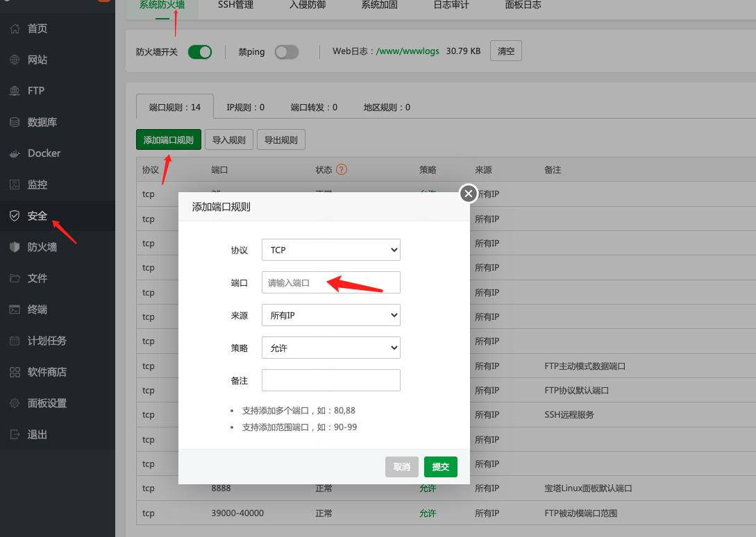The height and width of the screenshot is (537, 756).
Task: Click the FTP被动模端口范围 remark
Action: pos(580,513)
